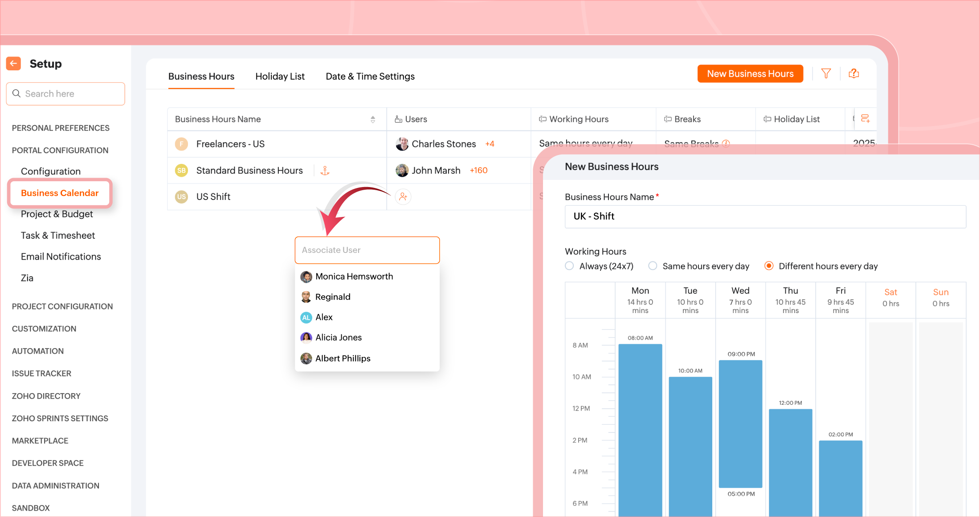This screenshot has height=517, width=980.
Task: Select Same hours every day radio option
Action: click(653, 266)
